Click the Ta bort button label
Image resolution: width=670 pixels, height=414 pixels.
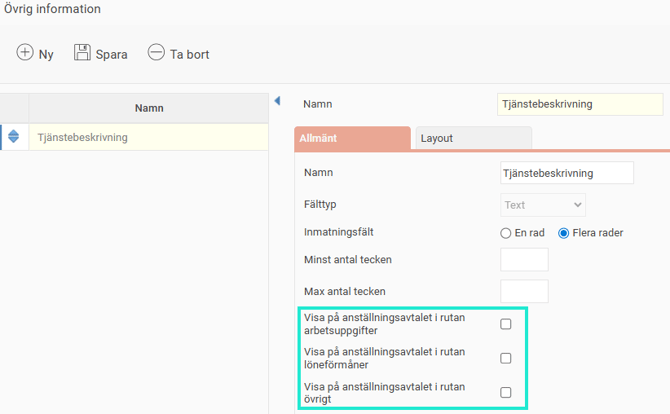click(189, 54)
